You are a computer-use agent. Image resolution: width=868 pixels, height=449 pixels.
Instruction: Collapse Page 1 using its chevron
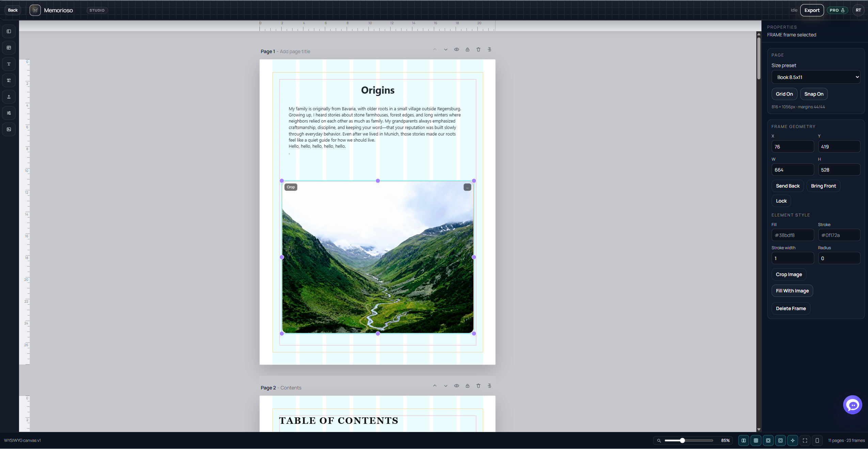tap(445, 50)
